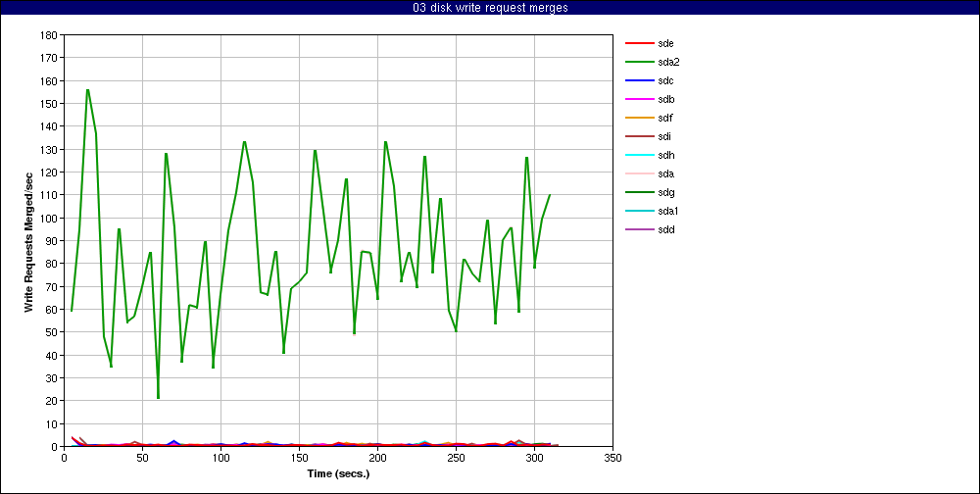980x494 pixels.
Task: Click the blue sdc legend line
Action: click(x=639, y=80)
